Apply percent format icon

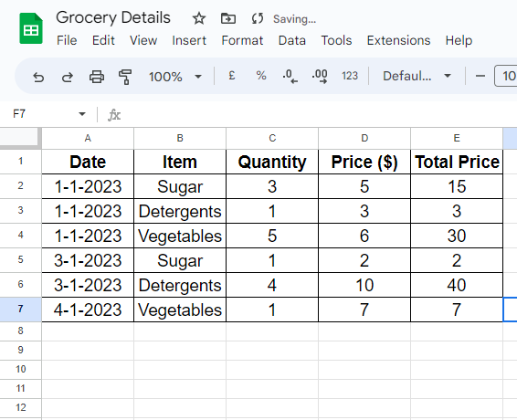[x=261, y=76]
